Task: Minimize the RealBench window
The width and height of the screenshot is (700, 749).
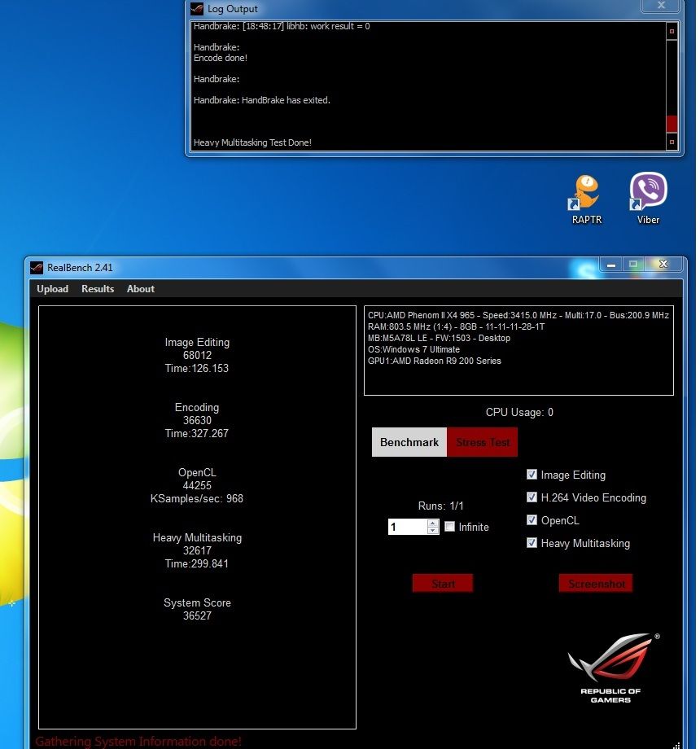Action: 611,265
